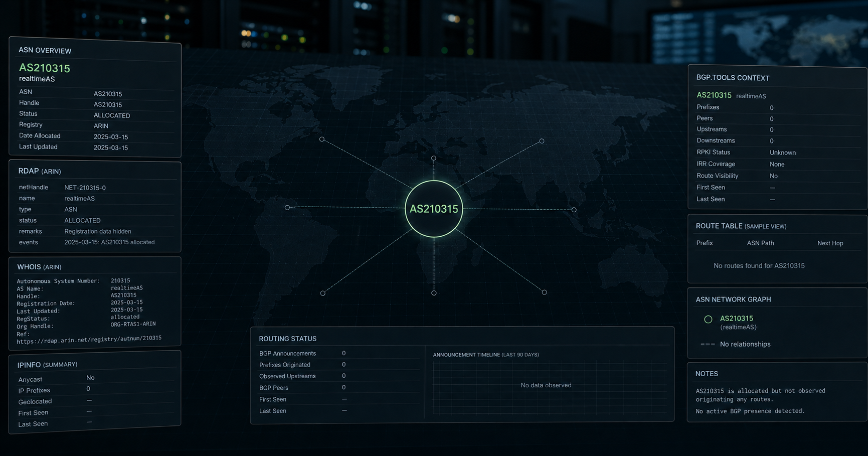
Task: Click the green AS210315 in BGP.TOOLS Context
Action: click(x=714, y=95)
